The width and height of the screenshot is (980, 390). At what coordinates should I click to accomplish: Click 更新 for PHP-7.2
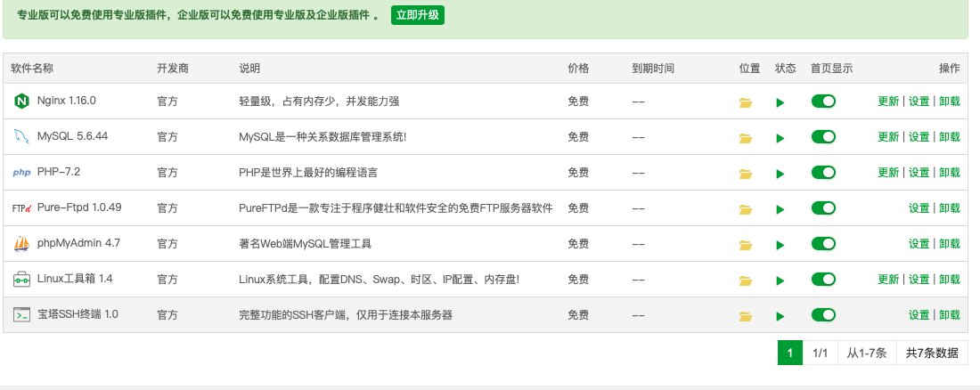[x=888, y=173]
